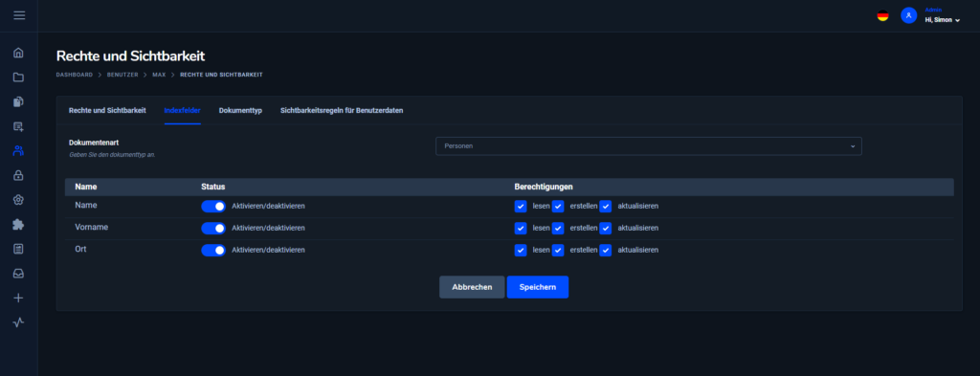Uncheck aktualisieren permission for Vorname
The height and width of the screenshot is (376, 980).
(606, 228)
